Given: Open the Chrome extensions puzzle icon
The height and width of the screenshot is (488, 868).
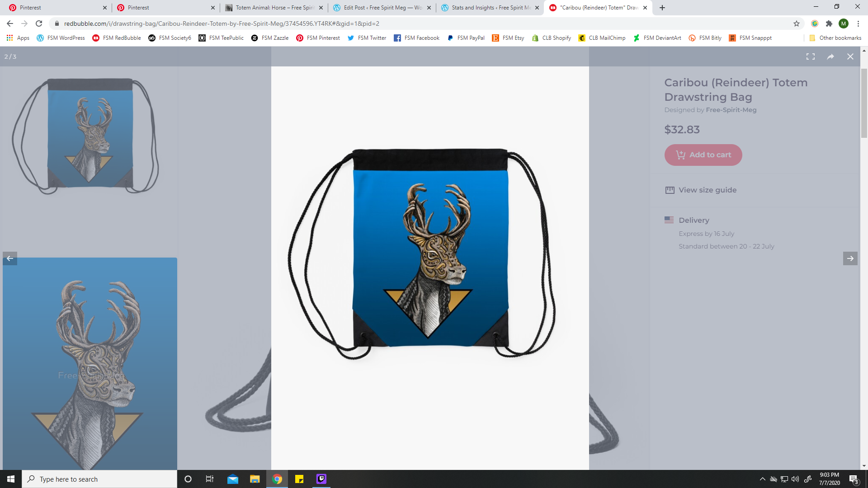Looking at the screenshot, I should pyautogui.click(x=829, y=23).
